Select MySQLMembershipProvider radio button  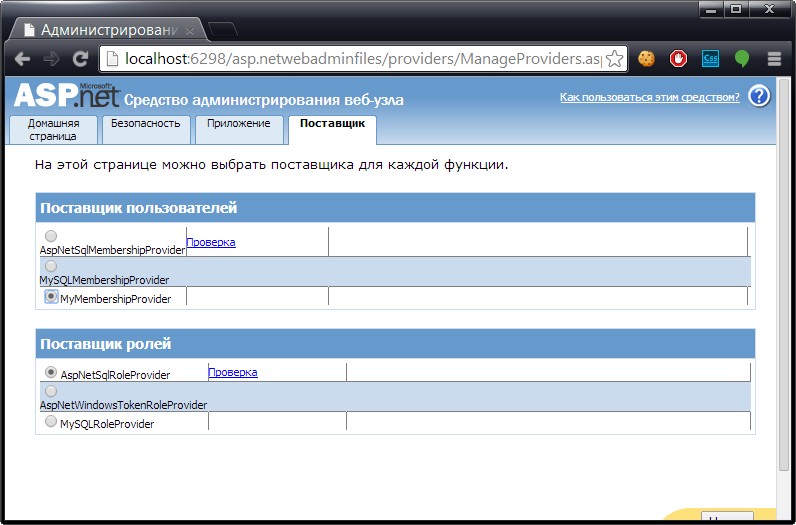coord(51,266)
